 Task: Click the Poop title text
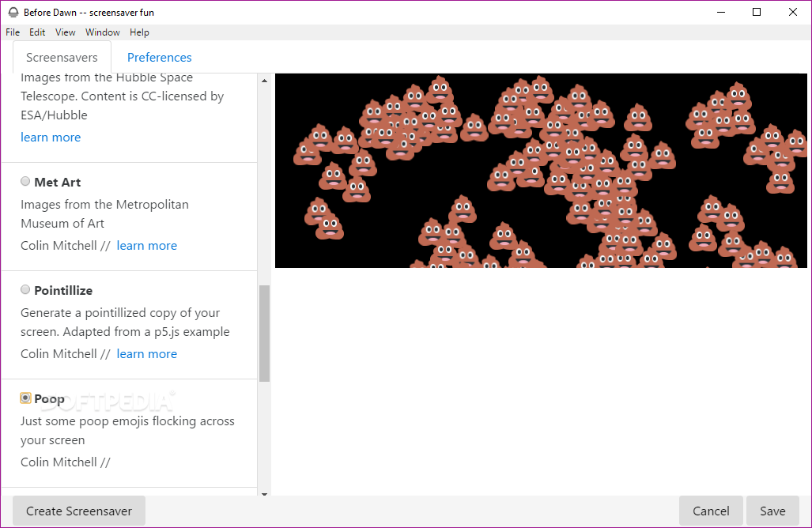[x=49, y=398]
